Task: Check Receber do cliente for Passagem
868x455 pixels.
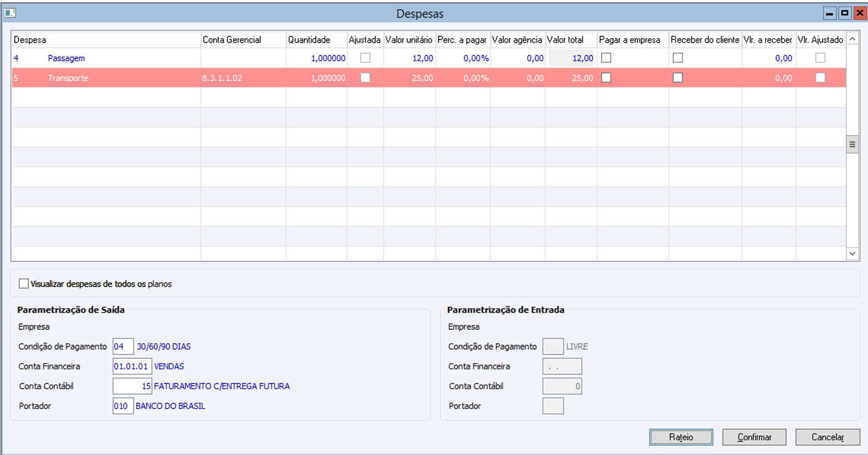Action: coord(678,58)
